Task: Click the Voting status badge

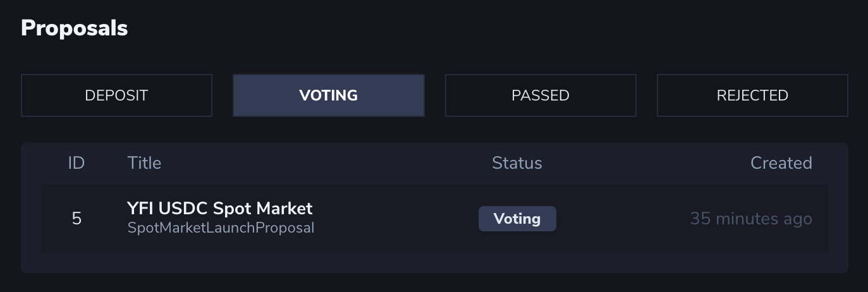Action: tap(517, 219)
